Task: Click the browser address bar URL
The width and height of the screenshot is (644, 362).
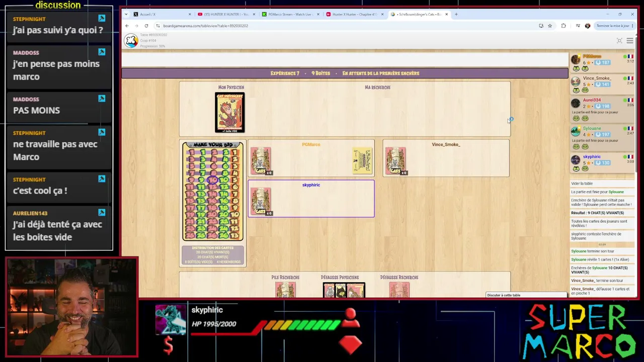Action: tap(205, 26)
